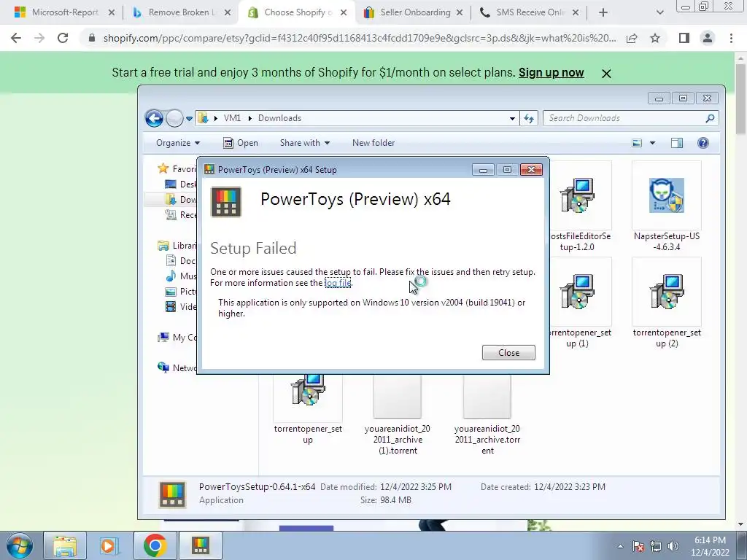This screenshot has height=560, width=747.
Task: Click PowerToys setup taskbar button
Action: 201,545
